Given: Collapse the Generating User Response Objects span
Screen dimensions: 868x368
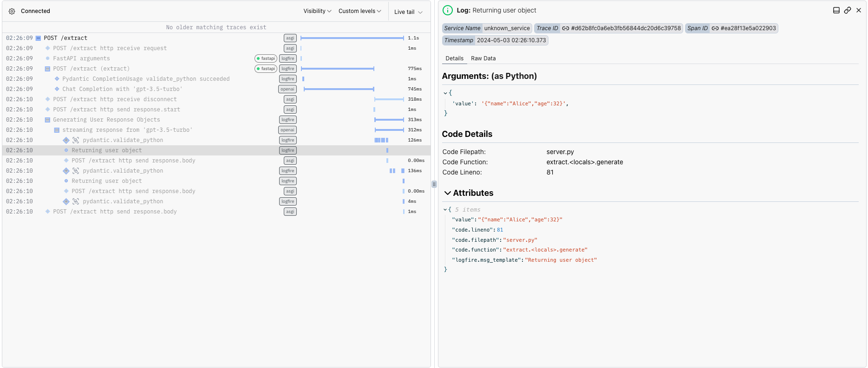Looking at the screenshot, I should pyautogui.click(x=47, y=120).
